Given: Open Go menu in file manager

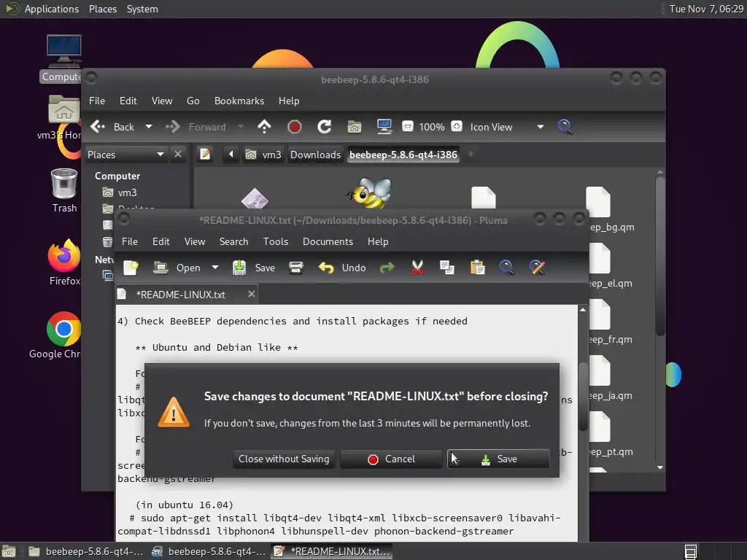Looking at the screenshot, I should point(193,101).
